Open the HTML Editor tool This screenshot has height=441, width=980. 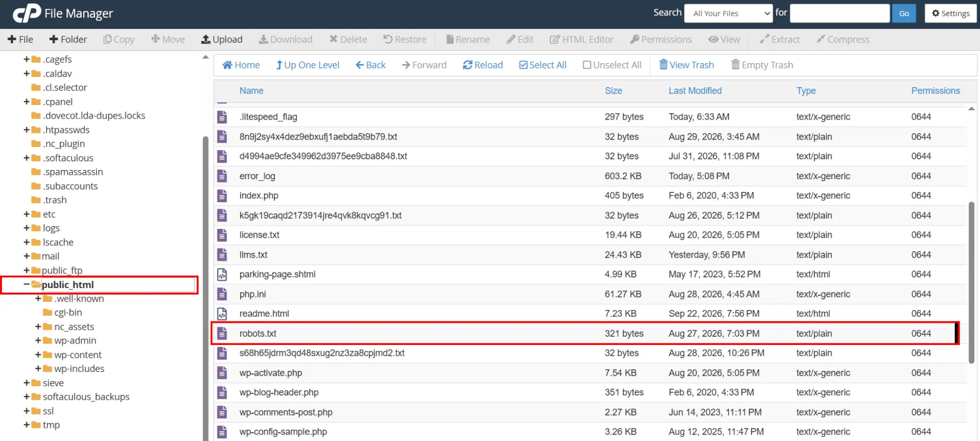582,39
